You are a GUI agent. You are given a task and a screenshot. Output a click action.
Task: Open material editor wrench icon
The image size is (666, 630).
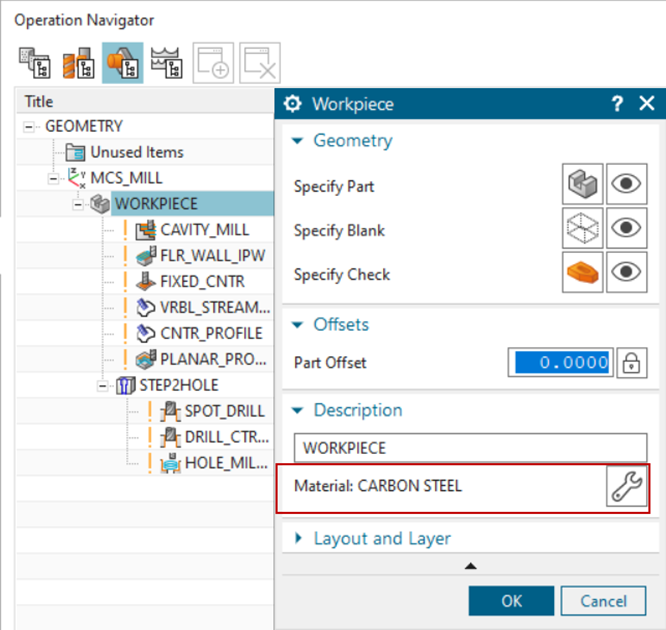(x=627, y=486)
